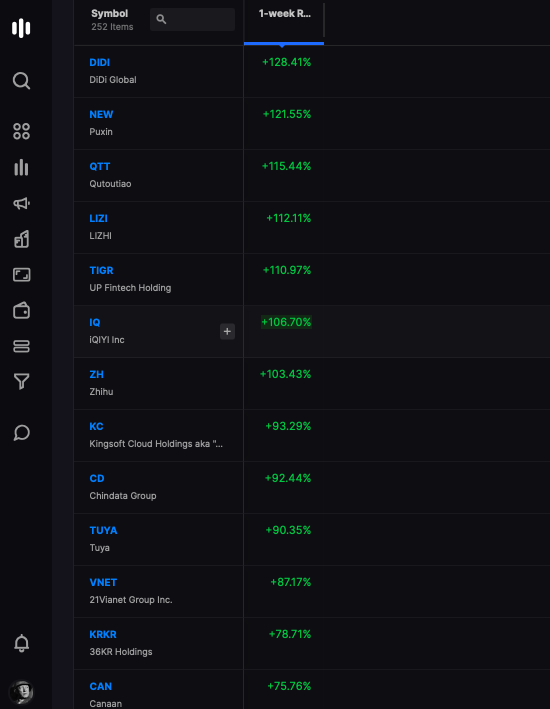
Task: Open the stacked layers icon in sidebar
Action: point(21,346)
